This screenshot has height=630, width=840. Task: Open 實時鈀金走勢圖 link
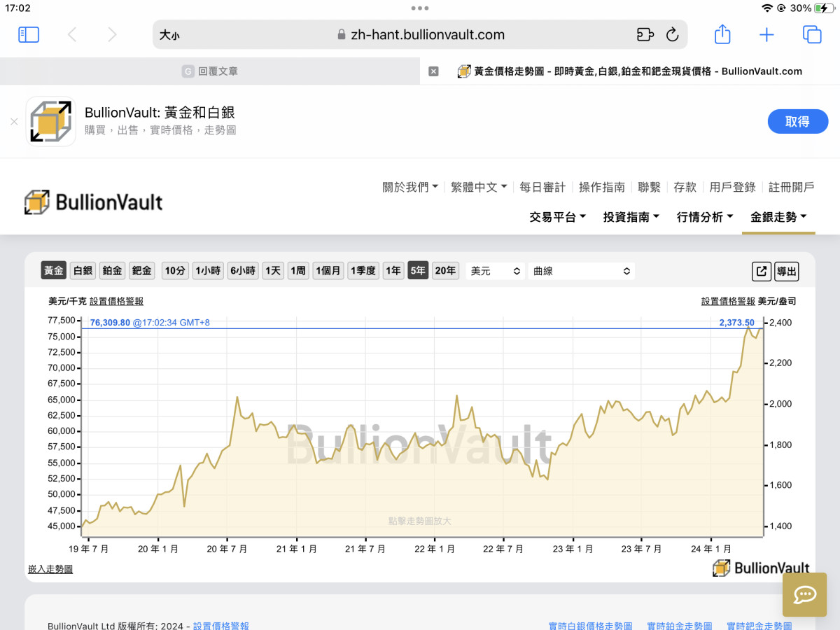(759, 626)
